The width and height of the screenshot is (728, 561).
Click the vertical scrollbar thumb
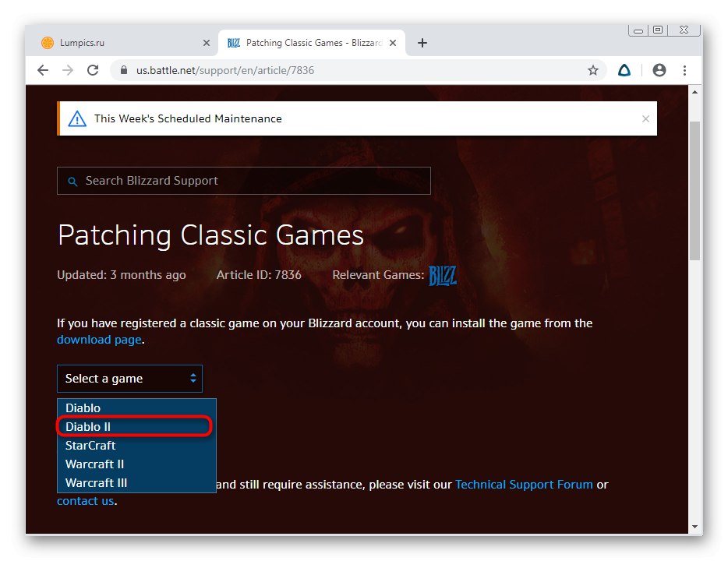pyautogui.click(x=694, y=191)
